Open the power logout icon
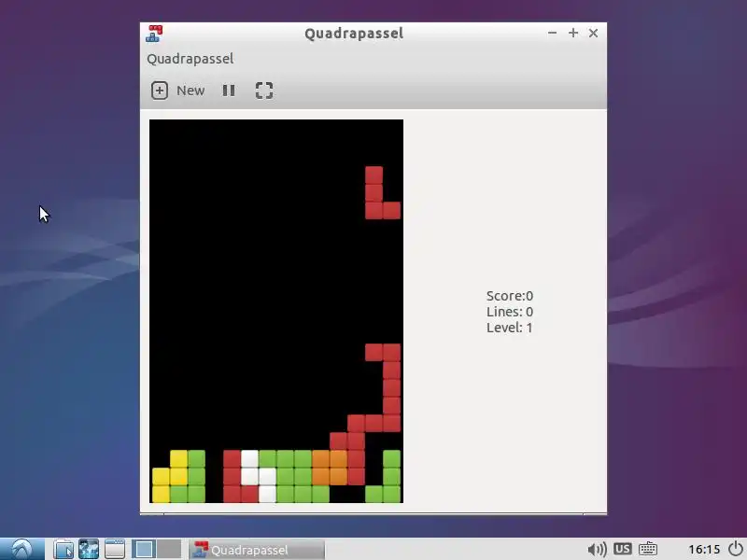 (736, 549)
